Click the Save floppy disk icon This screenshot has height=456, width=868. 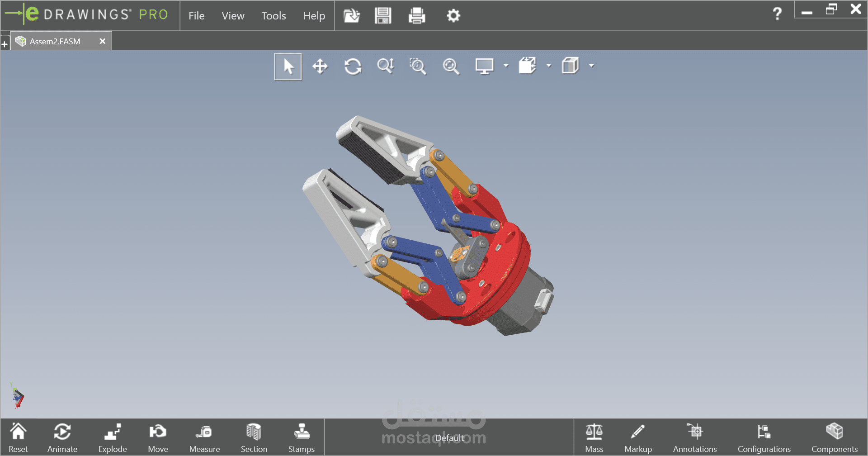[383, 16]
